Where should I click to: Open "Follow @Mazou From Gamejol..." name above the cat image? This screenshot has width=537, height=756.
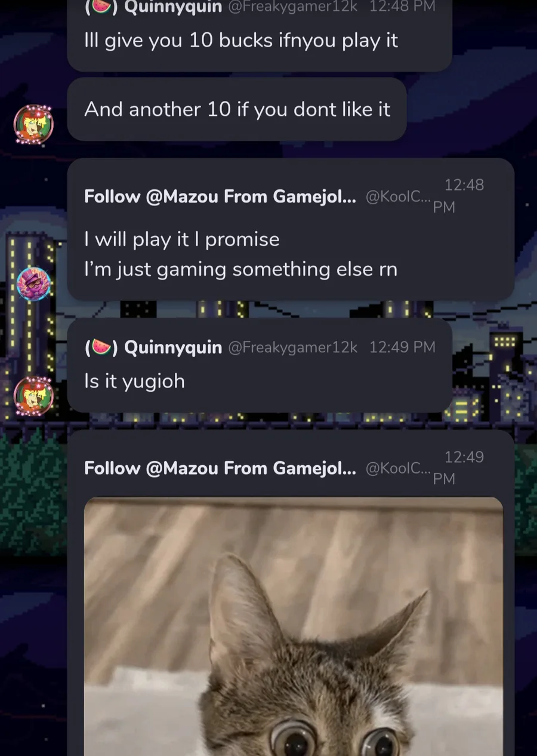coord(220,468)
